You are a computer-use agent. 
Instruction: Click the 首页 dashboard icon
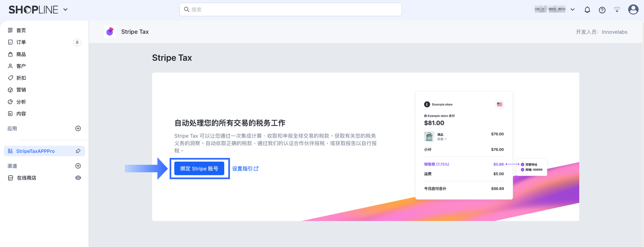(x=10, y=30)
